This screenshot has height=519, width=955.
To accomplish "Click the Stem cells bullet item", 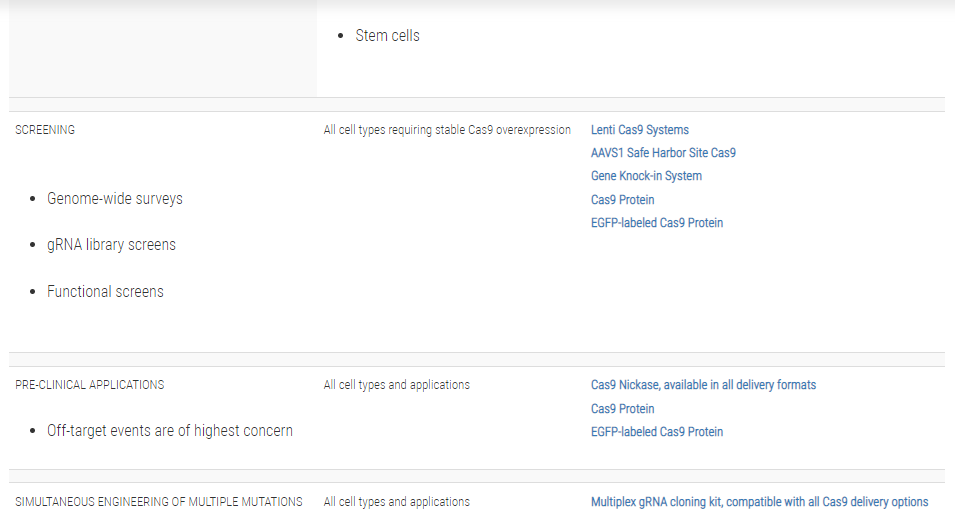I will 387,36.
